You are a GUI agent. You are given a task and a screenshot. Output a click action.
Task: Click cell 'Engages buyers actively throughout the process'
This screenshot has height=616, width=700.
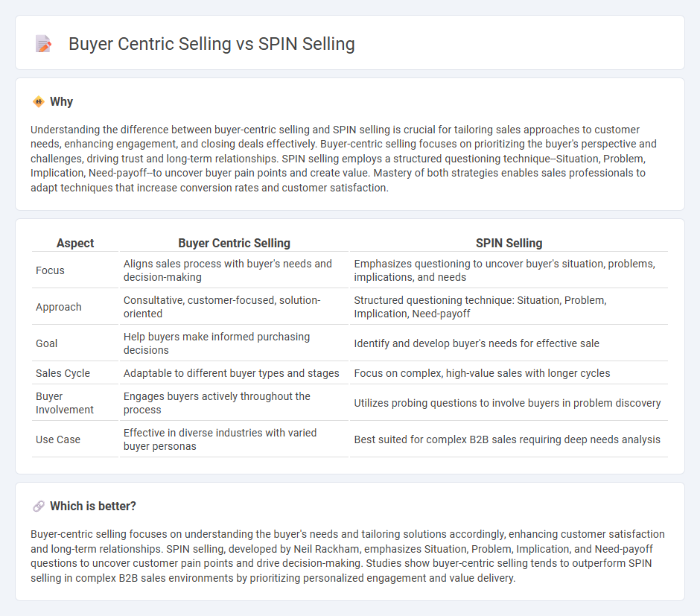point(234,403)
